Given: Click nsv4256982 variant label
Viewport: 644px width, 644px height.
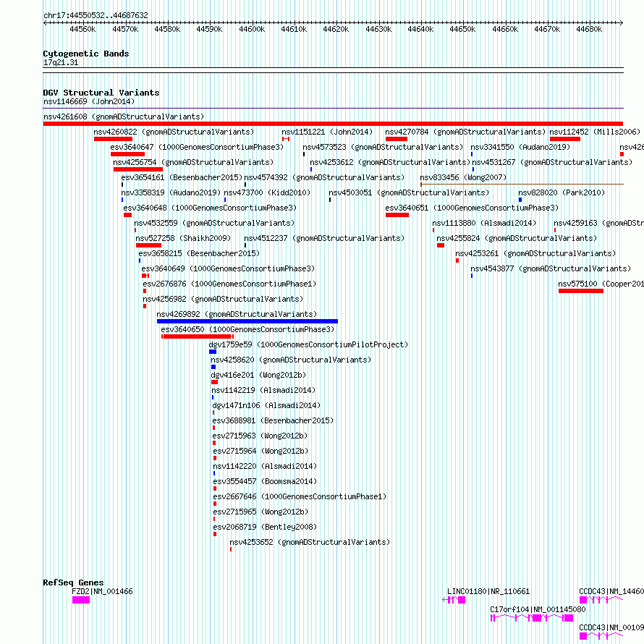Looking at the screenshot, I should (x=223, y=299).
